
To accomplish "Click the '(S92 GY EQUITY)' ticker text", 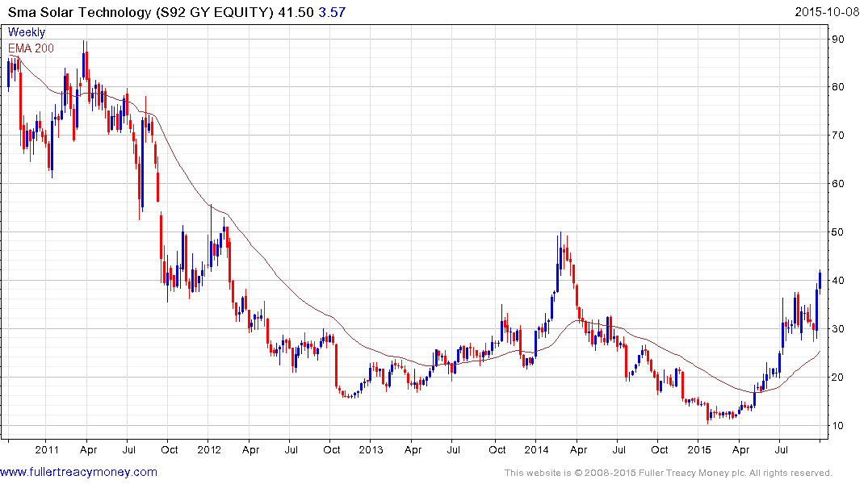I will 215,12.
